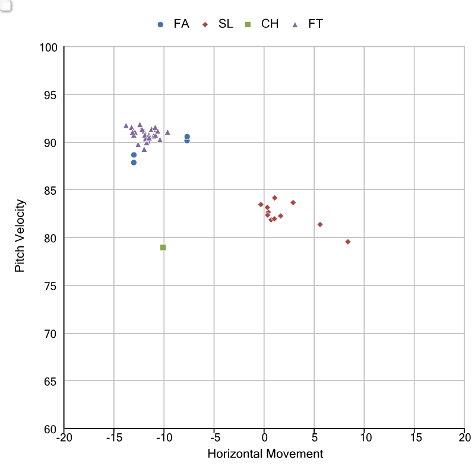Select the topmost blue circle data point
The image size is (475, 476).
(187, 137)
